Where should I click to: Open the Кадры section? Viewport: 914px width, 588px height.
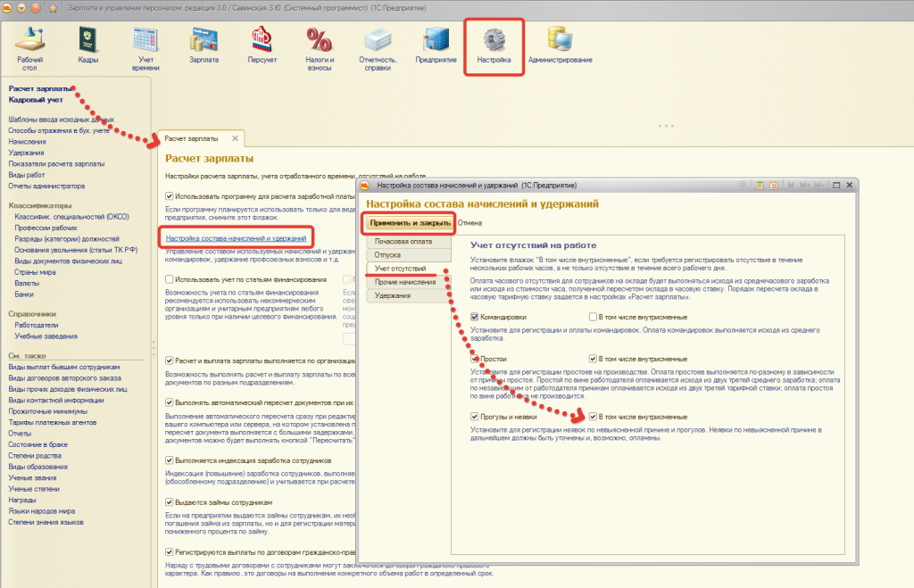point(88,46)
